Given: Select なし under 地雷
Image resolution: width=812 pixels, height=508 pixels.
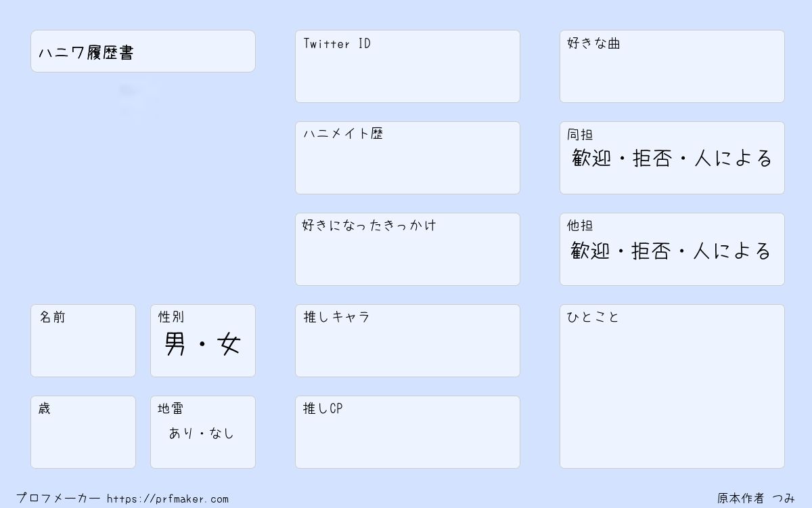Looking at the screenshot, I should 221,433.
